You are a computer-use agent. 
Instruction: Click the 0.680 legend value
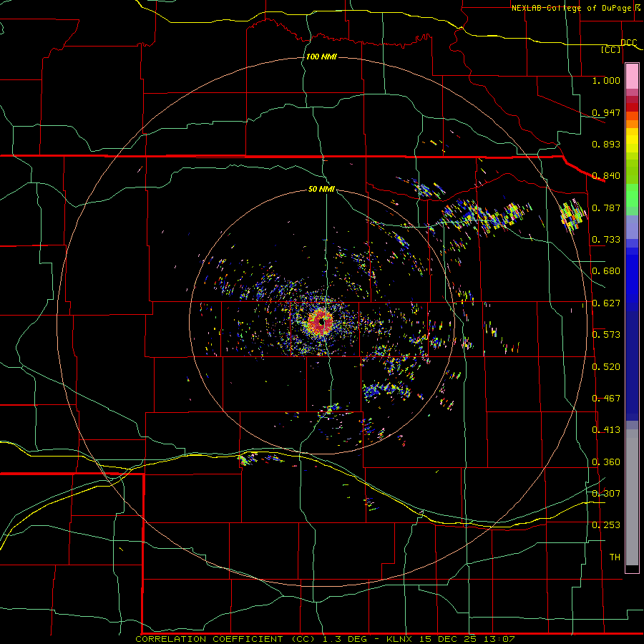click(606, 271)
